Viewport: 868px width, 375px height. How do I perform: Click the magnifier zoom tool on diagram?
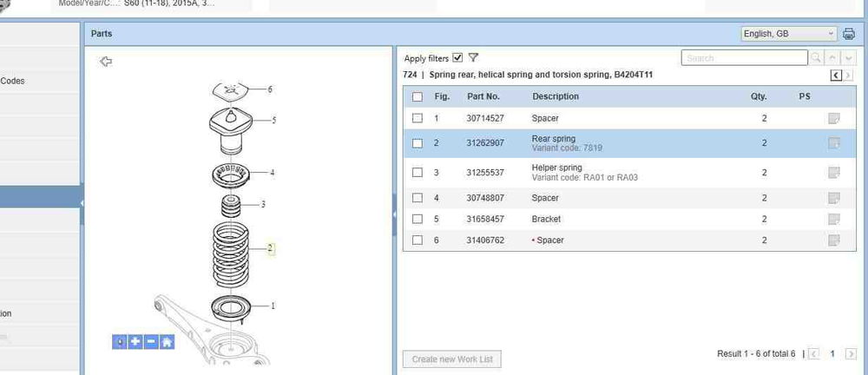point(120,342)
